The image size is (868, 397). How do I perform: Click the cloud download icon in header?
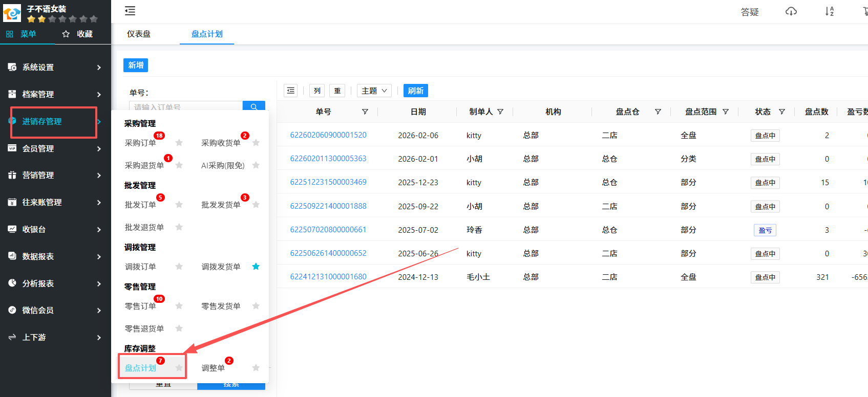pos(791,11)
